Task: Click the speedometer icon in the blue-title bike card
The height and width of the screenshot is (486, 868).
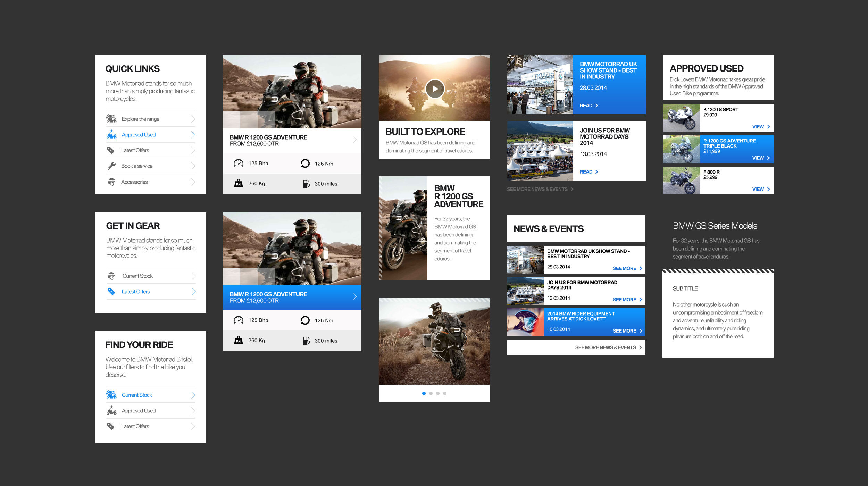Action: point(238,320)
